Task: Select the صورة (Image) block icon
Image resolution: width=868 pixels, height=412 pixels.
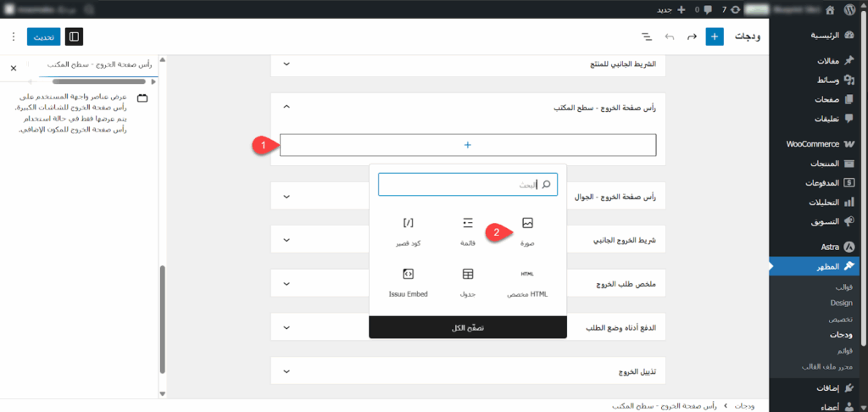Action: pyautogui.click(x=527, y=224)
